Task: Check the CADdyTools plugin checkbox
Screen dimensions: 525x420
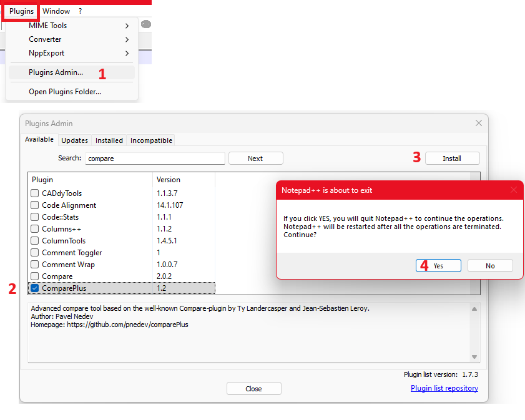Action: [34, 193]
